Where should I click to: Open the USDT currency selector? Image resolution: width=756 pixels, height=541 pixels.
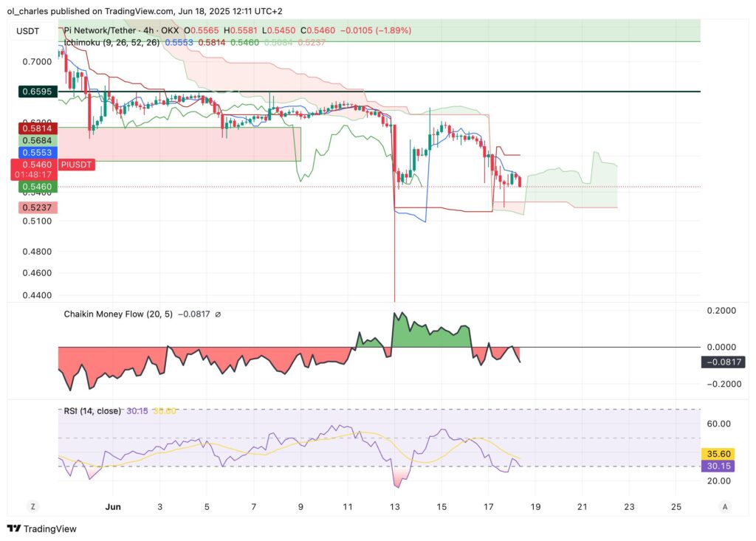tap(27, 30)
